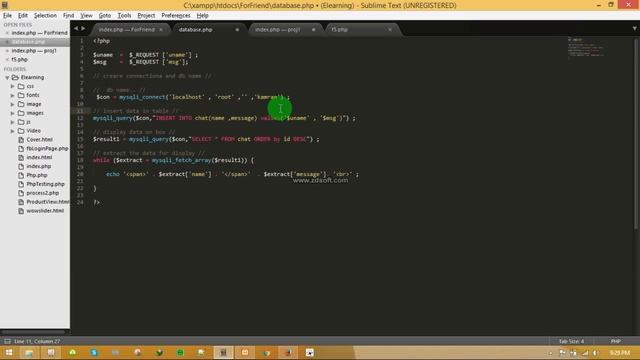Close the index.php — proj1 tab
This screenshot has width=640, height=360.
coord(313,29)
